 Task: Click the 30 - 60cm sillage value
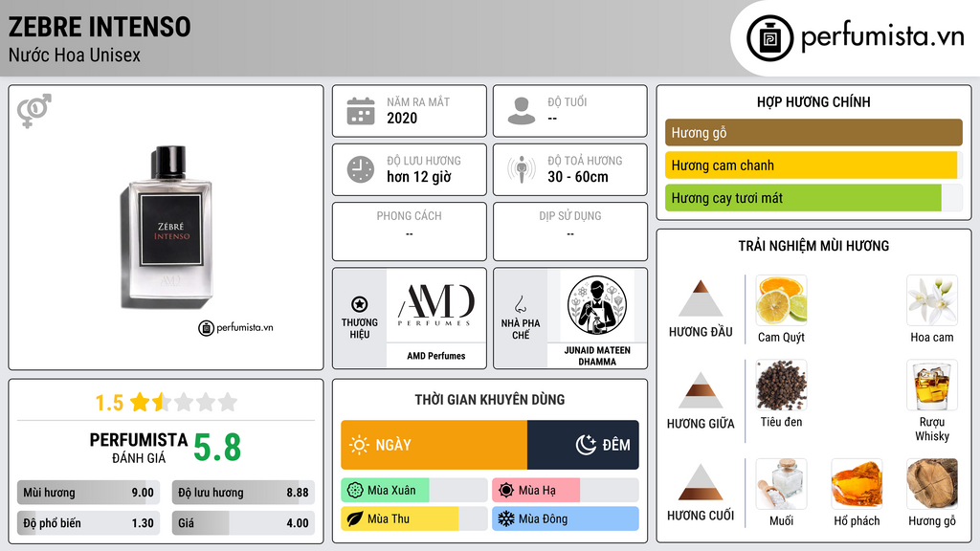578,177
